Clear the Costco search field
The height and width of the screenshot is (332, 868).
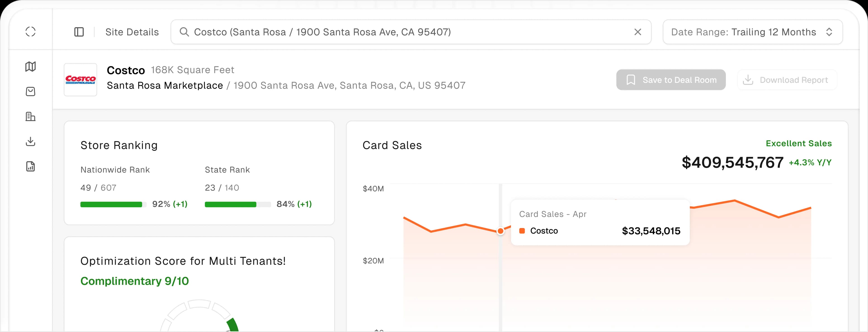click(x=637, y=32)
